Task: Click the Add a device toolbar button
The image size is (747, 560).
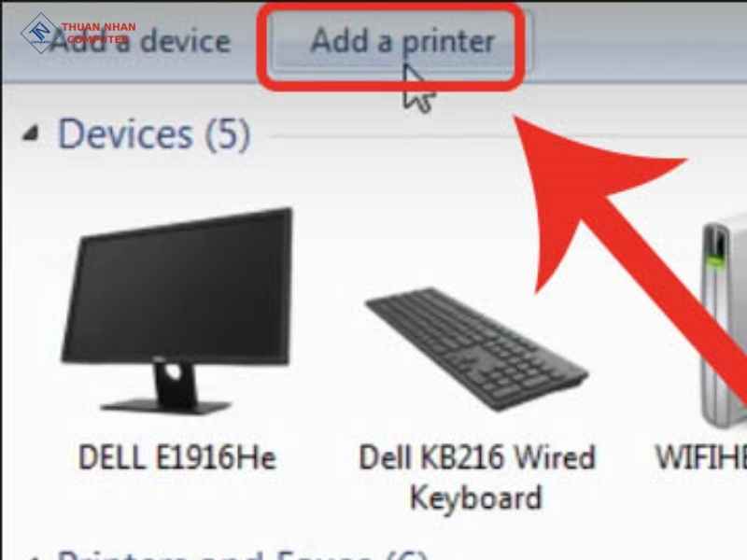Action: pyautogui.click(x=139, y=41)
